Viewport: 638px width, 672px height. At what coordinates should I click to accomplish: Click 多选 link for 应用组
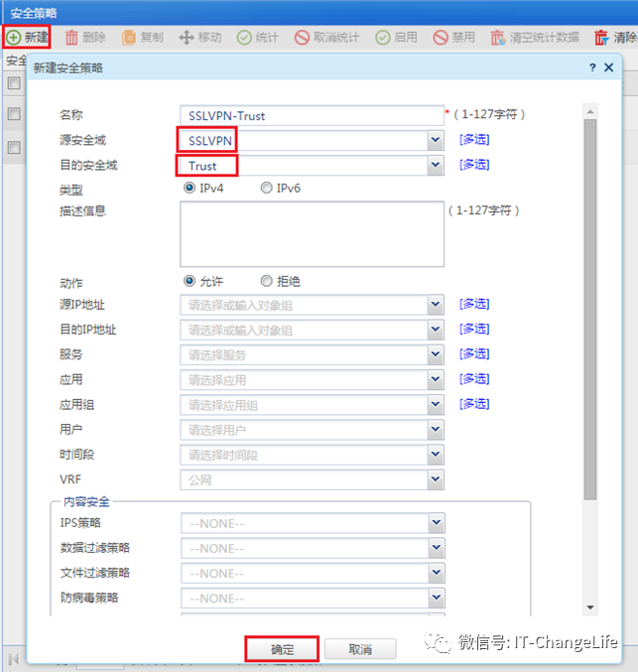[474, 404]
